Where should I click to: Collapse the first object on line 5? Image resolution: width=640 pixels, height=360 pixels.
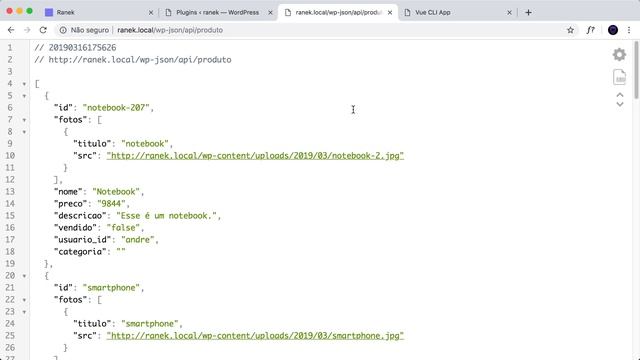[24, 96]
